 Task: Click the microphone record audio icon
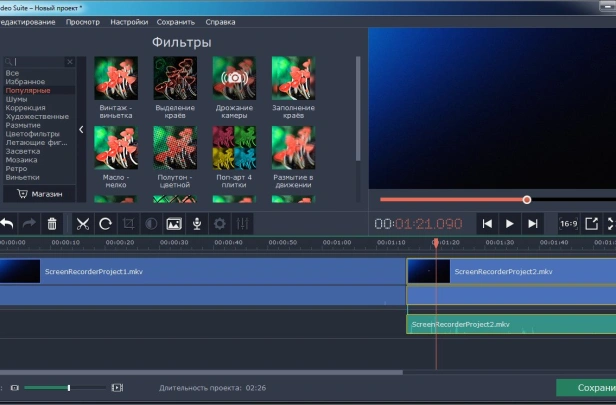pos(197,224)
